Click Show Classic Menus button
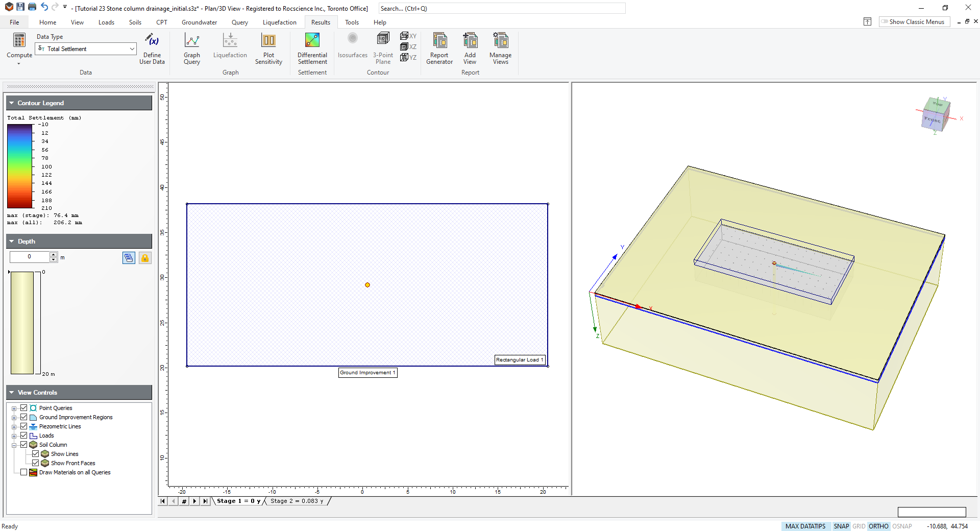 click(914, 22)
